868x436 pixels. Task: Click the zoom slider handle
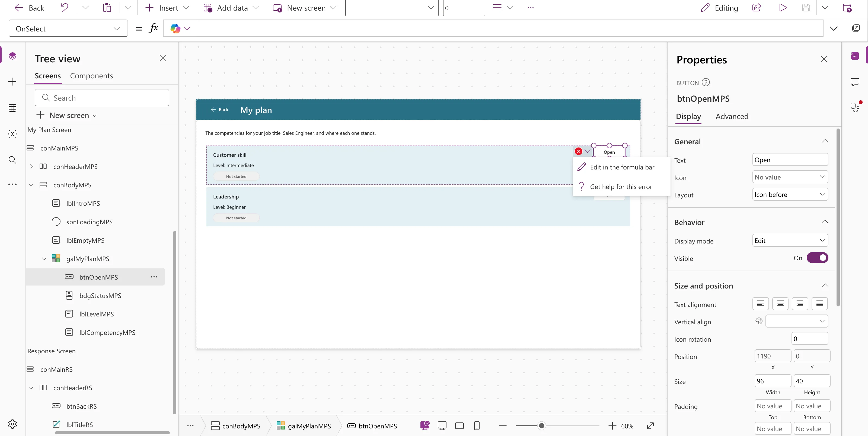coord(541,425)
